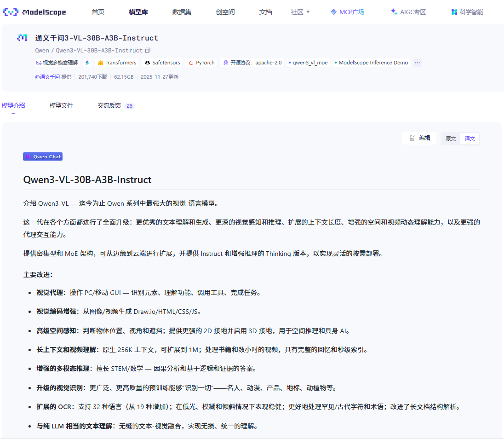Click the AIGC专区 sparkle icon
The width and height of the screenshot is (504, 439).
(394, 12)
